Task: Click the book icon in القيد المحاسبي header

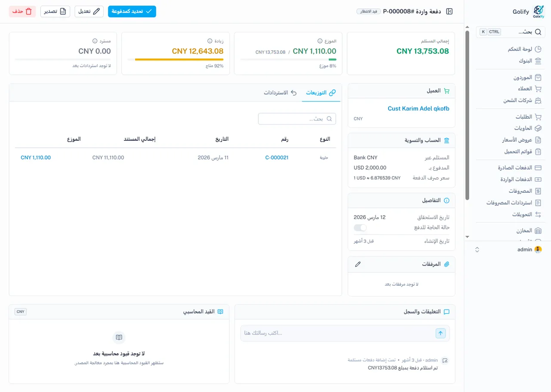Action: pos(220,312)
